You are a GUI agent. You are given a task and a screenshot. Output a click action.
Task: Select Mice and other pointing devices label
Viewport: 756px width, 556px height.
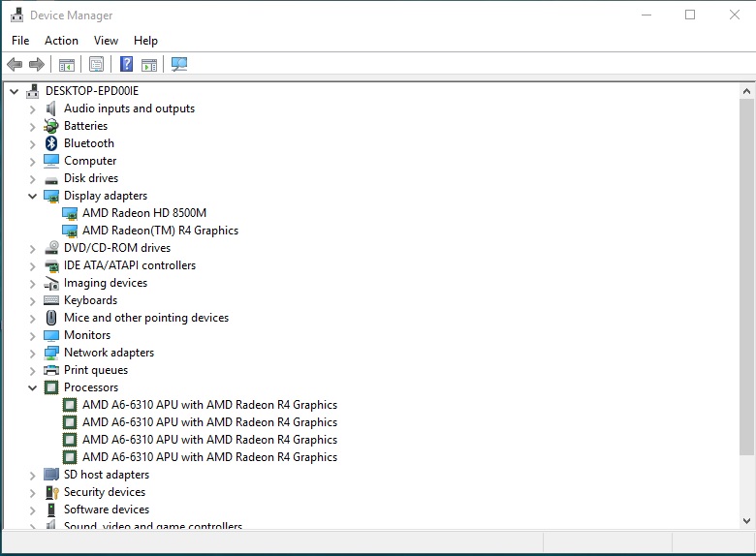[x=146, y=318]
